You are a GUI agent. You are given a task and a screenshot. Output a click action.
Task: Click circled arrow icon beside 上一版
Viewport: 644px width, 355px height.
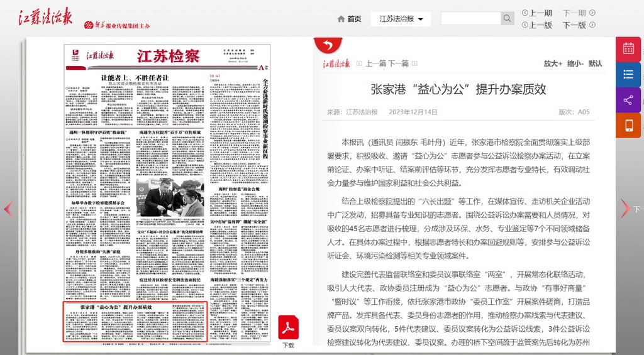coord(525,25)
